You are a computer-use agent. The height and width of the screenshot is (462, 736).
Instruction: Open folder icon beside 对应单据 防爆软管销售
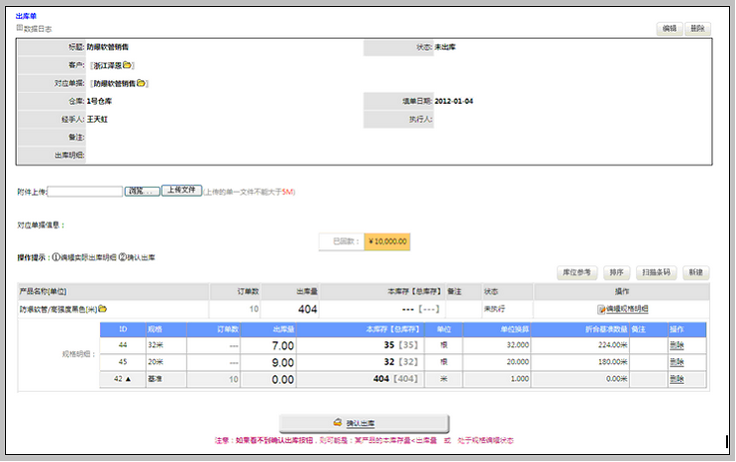(x=142, y=83)
